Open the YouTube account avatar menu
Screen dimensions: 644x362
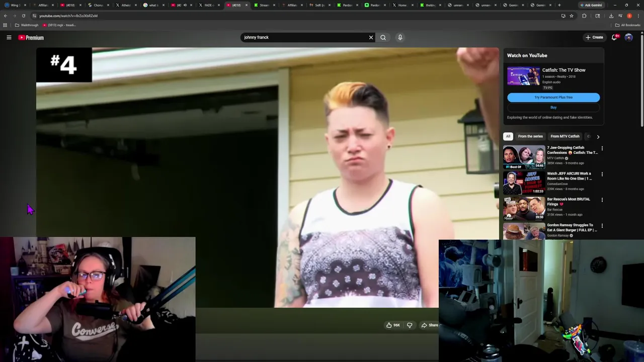(628, 37)
